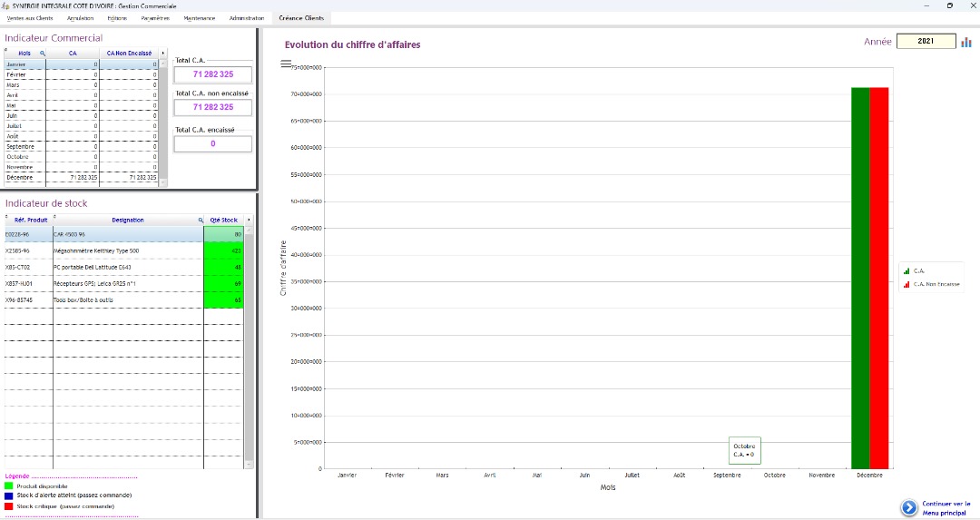
Task: Click the search magnifier in the Designation column header
Action: tap(201, 221)
